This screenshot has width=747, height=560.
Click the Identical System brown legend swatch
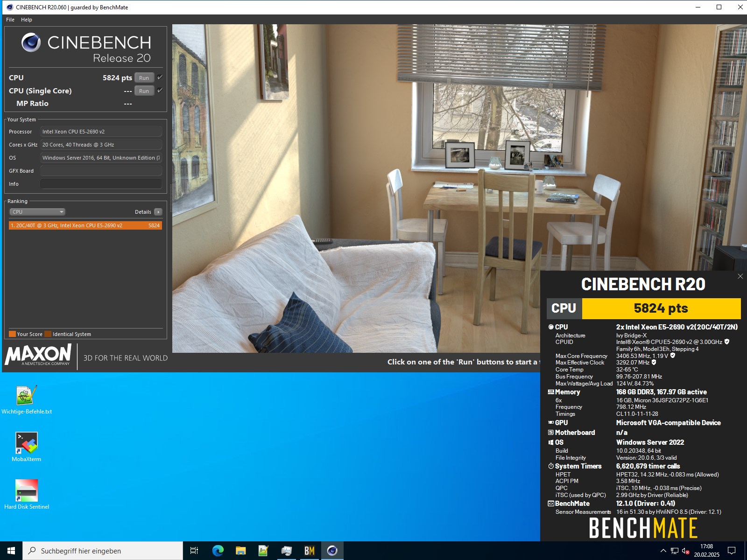tap(48, 334)
